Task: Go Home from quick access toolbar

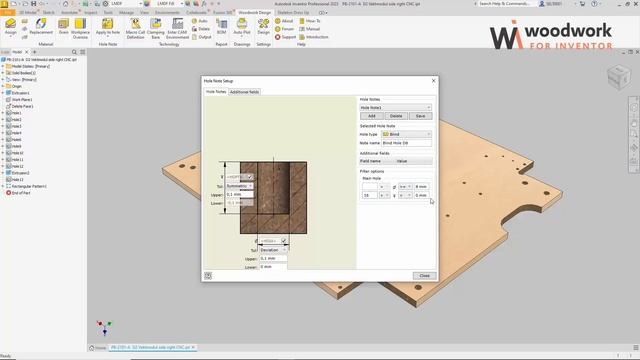Action: [x=65, y=4]
